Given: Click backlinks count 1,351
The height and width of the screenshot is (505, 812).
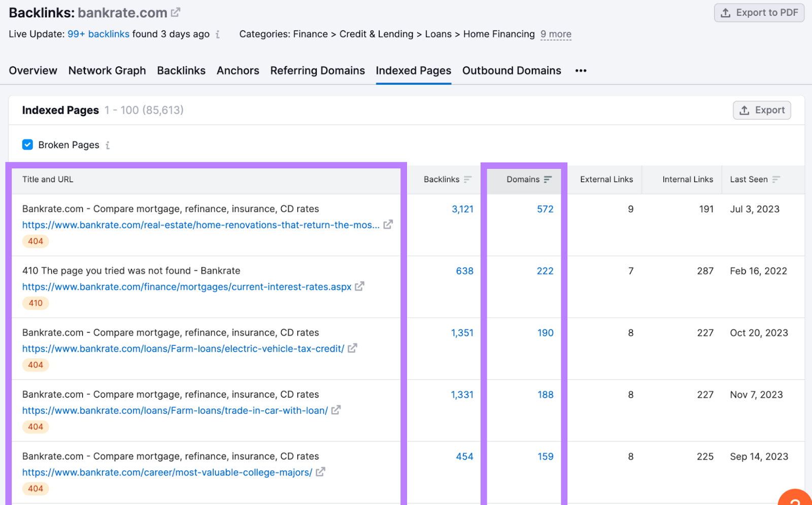Looking at the screenshot, I should [x=462, y=333].
